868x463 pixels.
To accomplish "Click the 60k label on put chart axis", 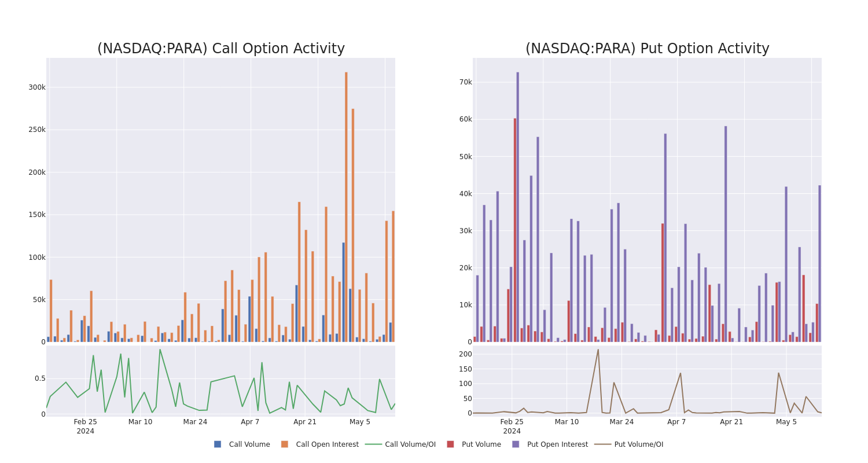I will pos(466,119).
